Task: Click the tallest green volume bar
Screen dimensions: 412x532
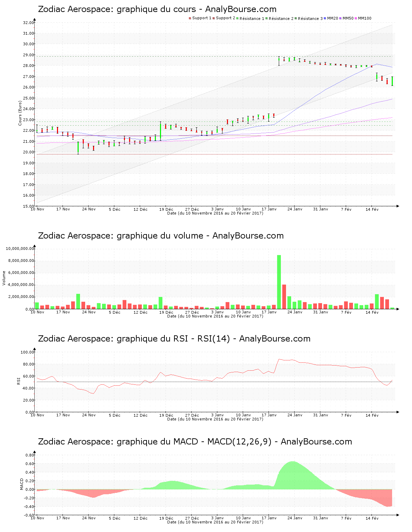Action: click(x=279, y=282)
